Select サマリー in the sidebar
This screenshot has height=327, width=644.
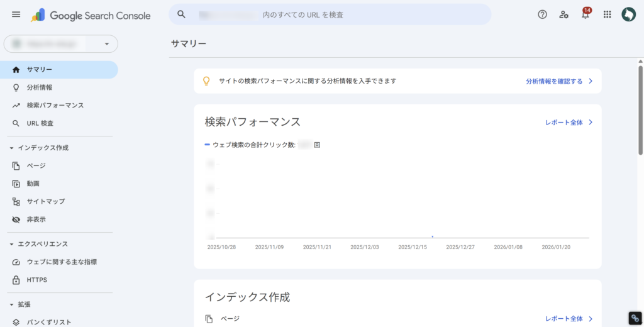[59, 70]
